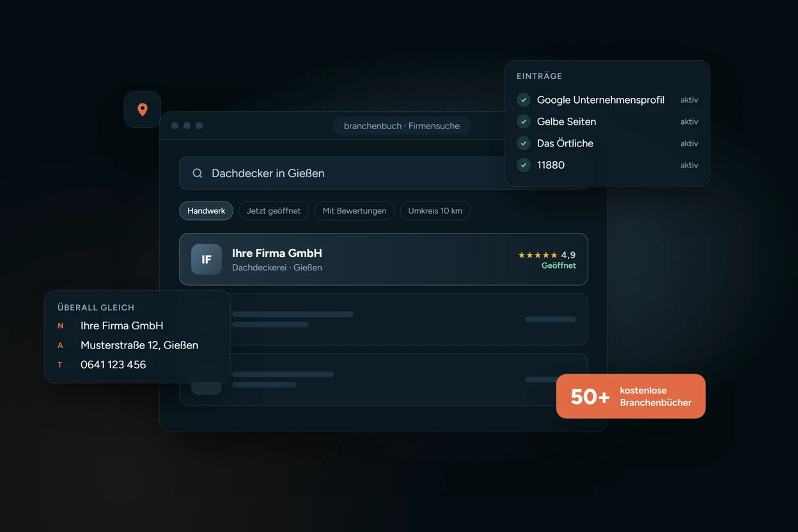Click the EINTRÄGE heading
This screenshot has width=798, height=532.
tap(540, 76)
